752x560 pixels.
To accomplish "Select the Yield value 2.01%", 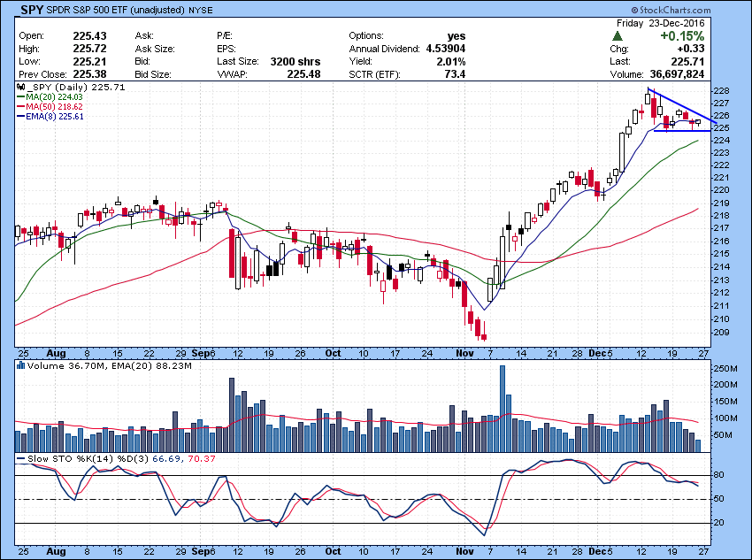I will [x=451, y=61].
